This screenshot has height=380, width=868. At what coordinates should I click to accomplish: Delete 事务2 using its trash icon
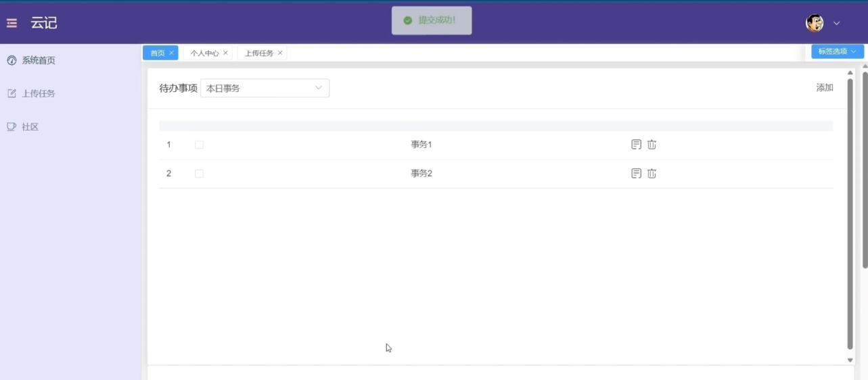coord(652,174)
